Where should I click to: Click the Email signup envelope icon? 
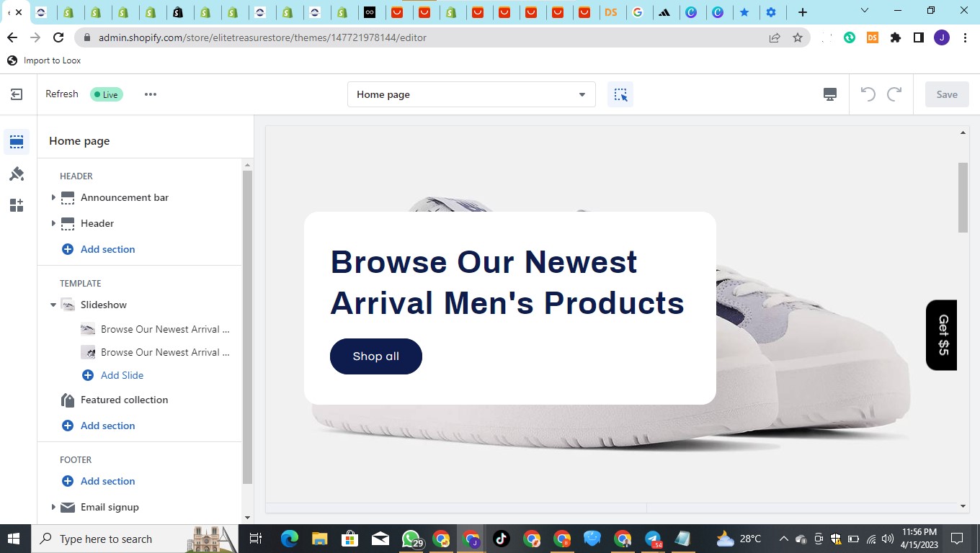(68, 507)
